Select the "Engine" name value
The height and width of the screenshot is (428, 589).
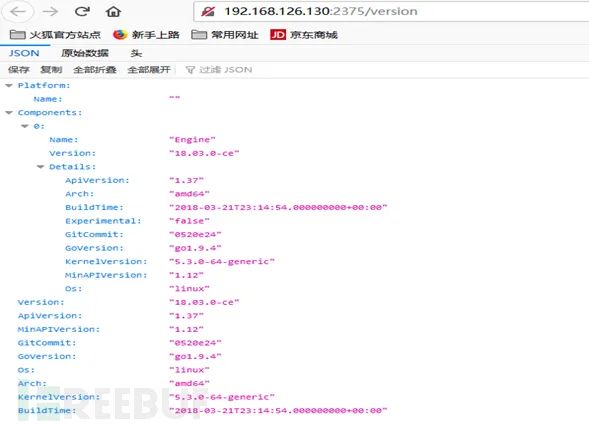click(x=192, y=140)
